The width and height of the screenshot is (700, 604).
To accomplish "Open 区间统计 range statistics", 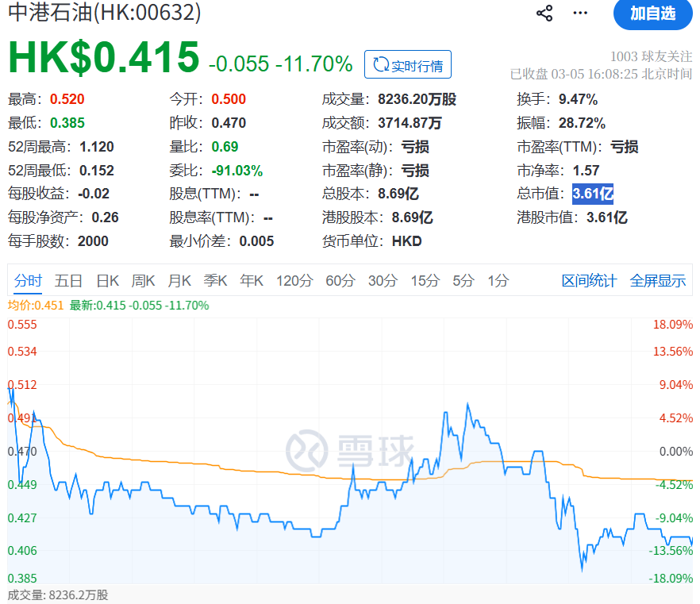I will coord(589,280).
